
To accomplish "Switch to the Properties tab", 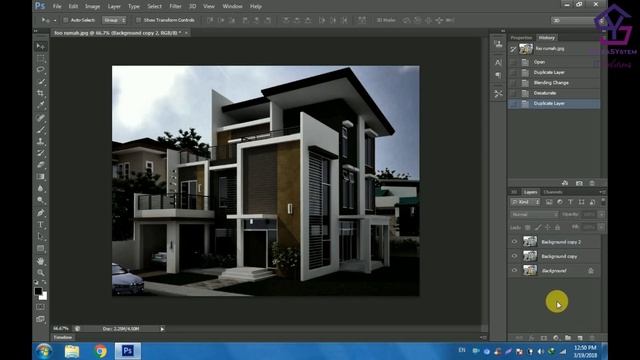I will pyautogui.click(x=521, y=38).
